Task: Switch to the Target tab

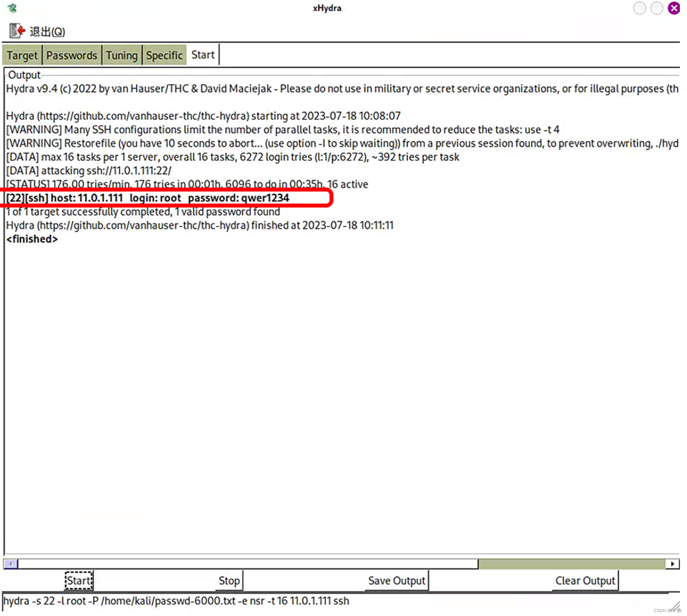Action: (x=22, y=55)
